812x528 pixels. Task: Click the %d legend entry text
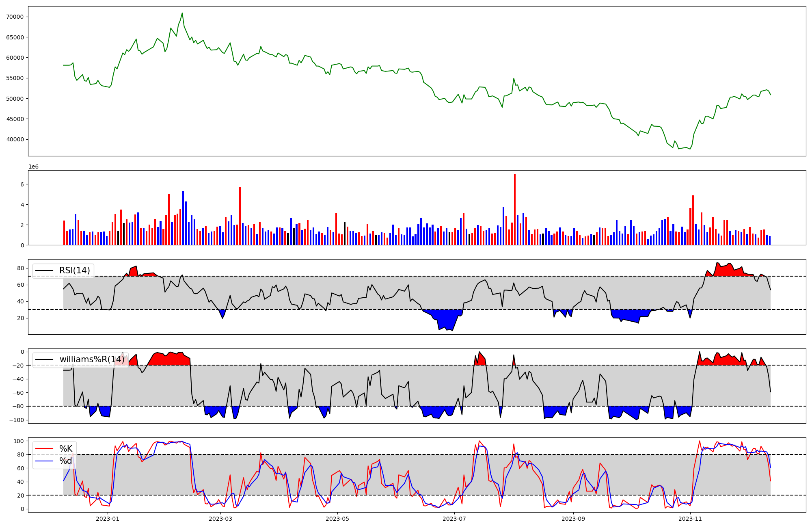(x=66, y=461)
